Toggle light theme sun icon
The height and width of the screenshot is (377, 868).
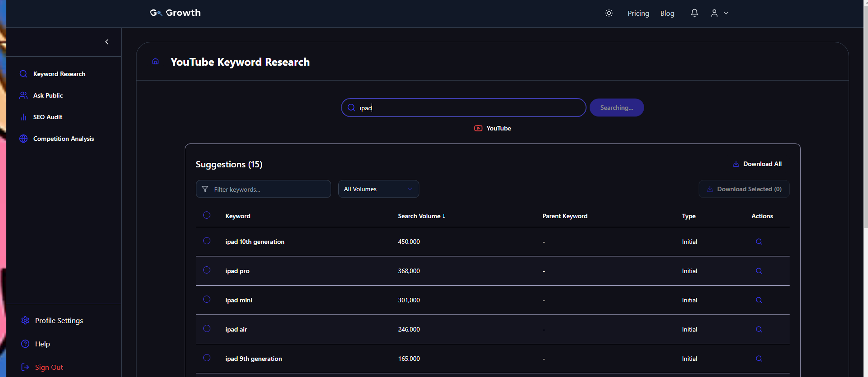609,13
